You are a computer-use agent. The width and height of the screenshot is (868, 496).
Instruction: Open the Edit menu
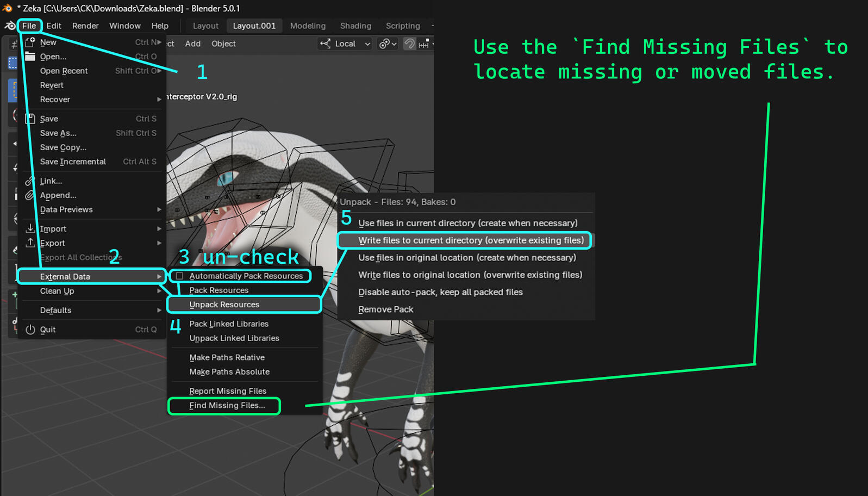point(53,26)
